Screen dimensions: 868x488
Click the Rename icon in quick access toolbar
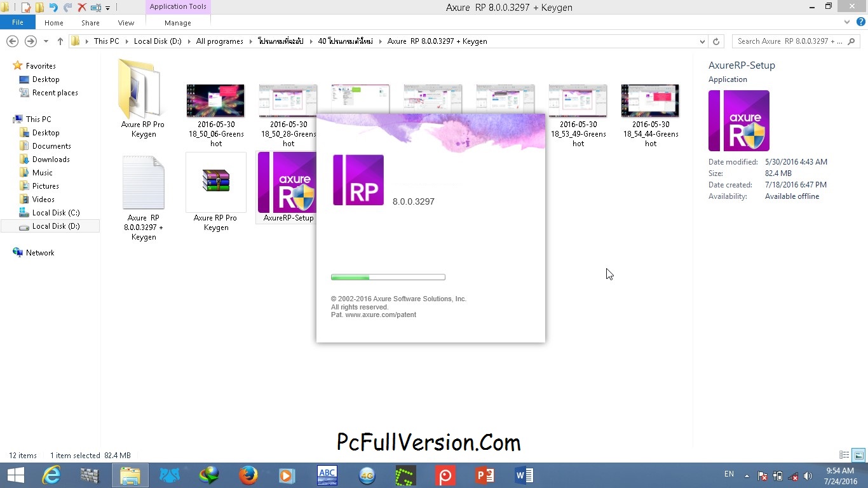95,8
